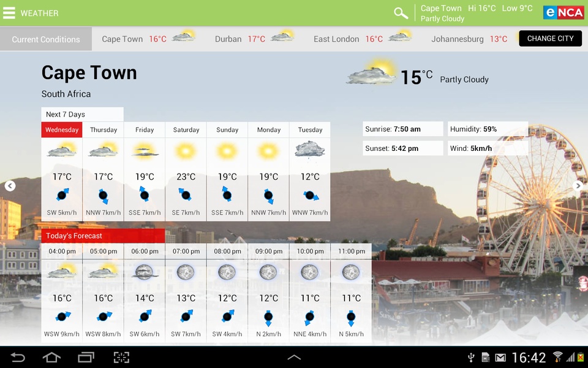Screen dimensions: 588x368
Task: Tap the screenshot capture icon in navigation bar
Action: (121, 357)
